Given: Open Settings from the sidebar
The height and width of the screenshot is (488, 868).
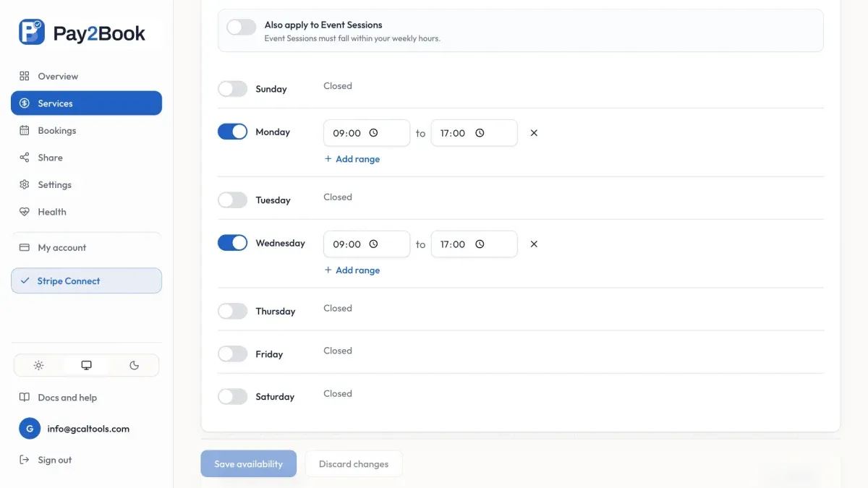Looking at the screenshot, I should [86, 184].
